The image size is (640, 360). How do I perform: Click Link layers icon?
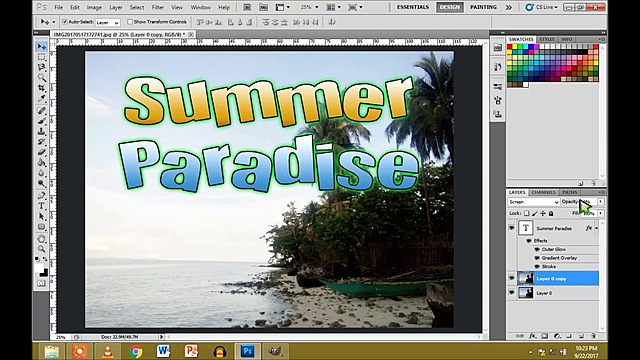pyautogui.click(x=520, y=336)
